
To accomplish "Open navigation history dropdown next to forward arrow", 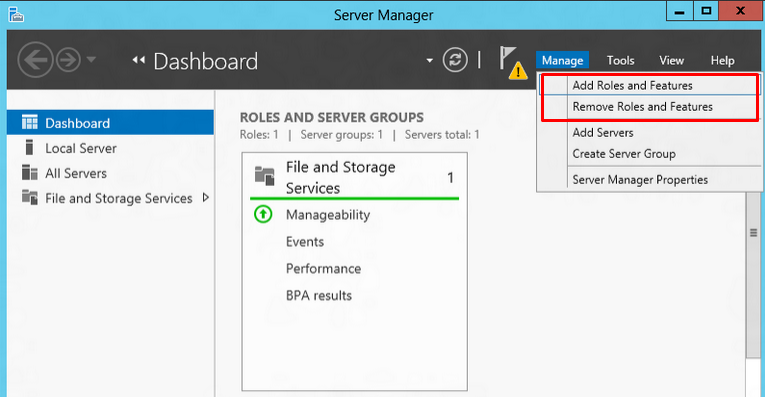I will [x=91, y=60].
